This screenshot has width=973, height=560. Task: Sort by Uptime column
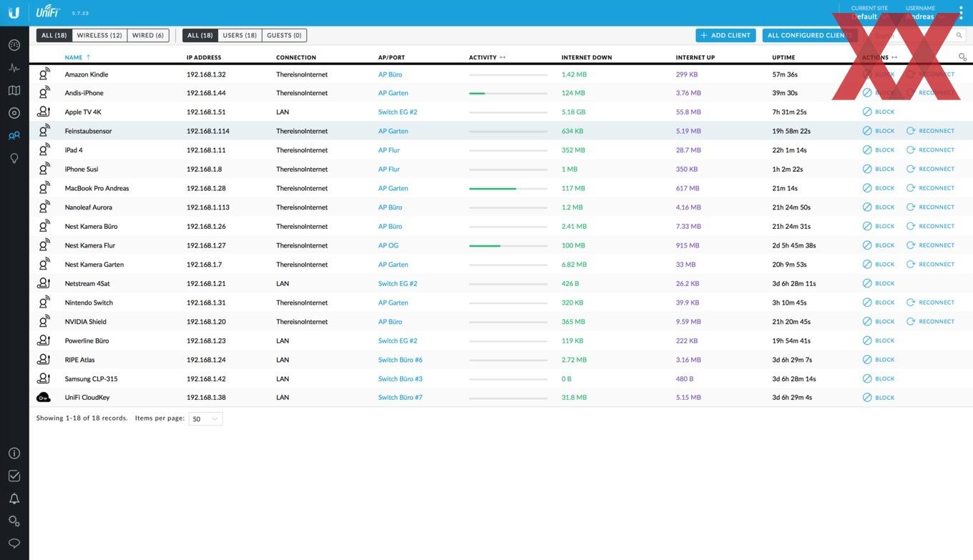tap(783, 57)
